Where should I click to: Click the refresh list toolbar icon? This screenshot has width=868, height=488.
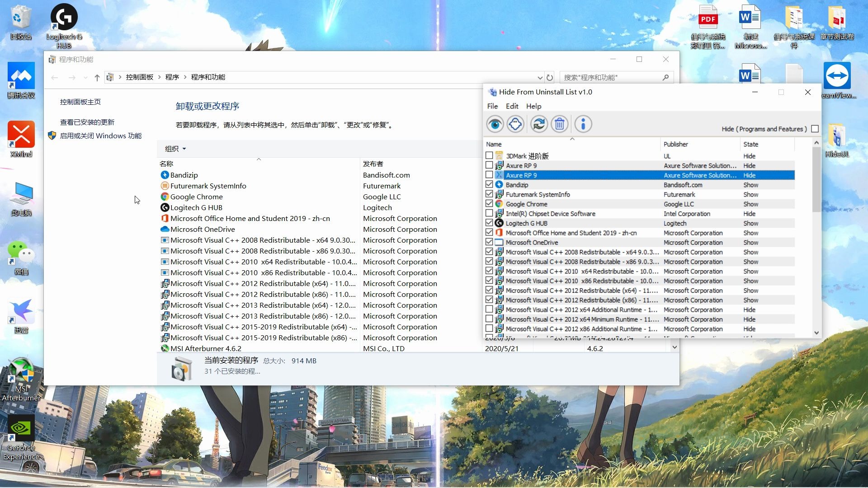click(539, 124)
